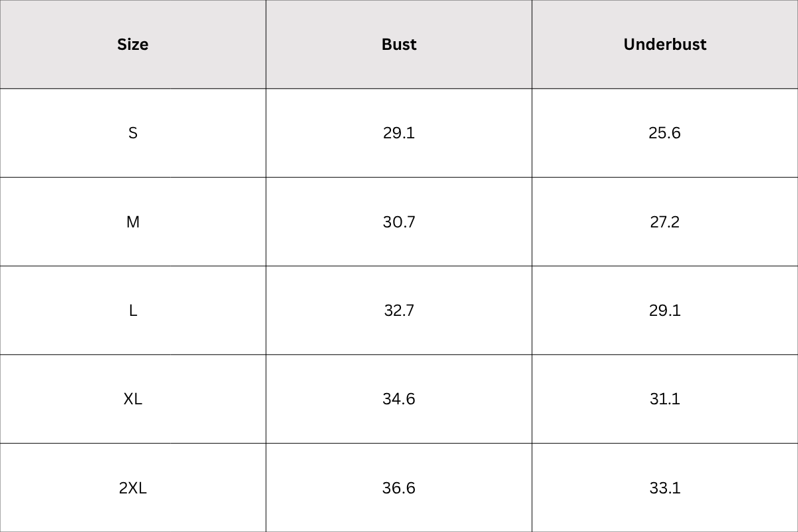Viewport: 798px width, 532px height.
Task: Click the bust value 32.7
Action: coord(399,311)
